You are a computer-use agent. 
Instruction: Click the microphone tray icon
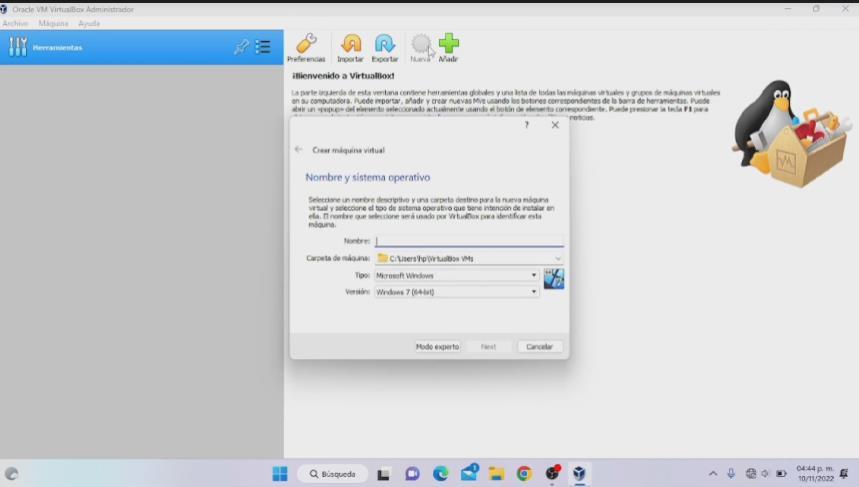click(731, 473)
